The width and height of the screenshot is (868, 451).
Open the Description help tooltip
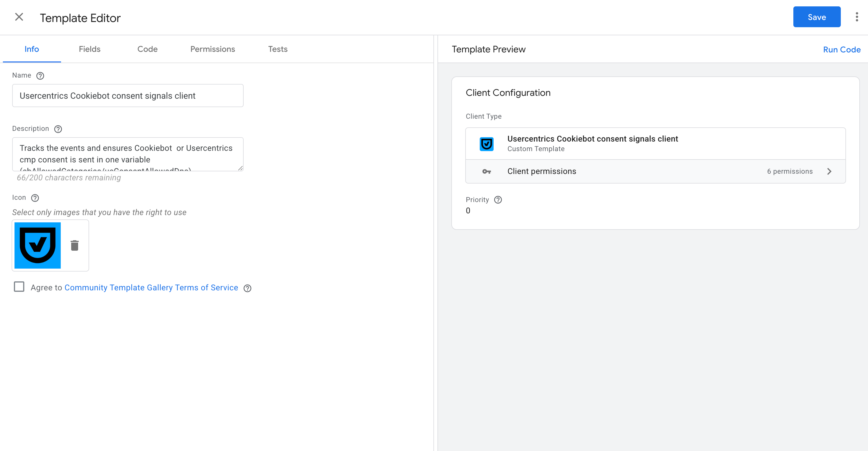pyautogui.click(x=58, y=129)
